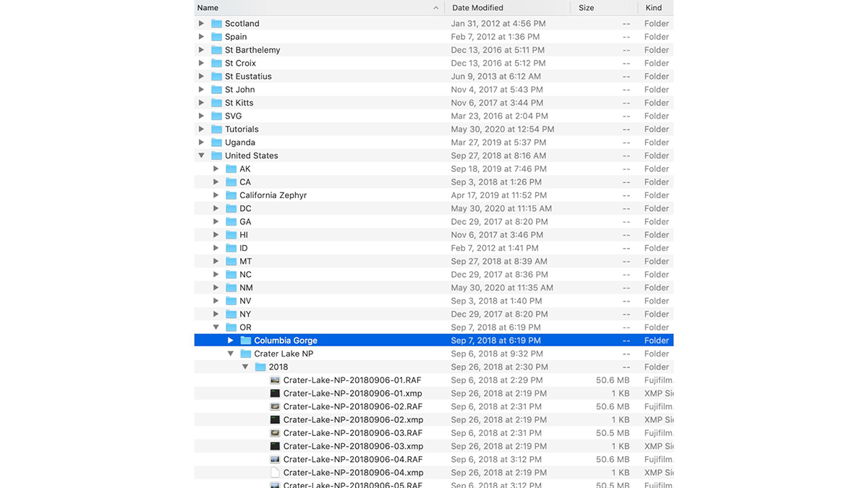
Task: Select the Crater Lake NP folder icon
Action: [x=246, y=354]
